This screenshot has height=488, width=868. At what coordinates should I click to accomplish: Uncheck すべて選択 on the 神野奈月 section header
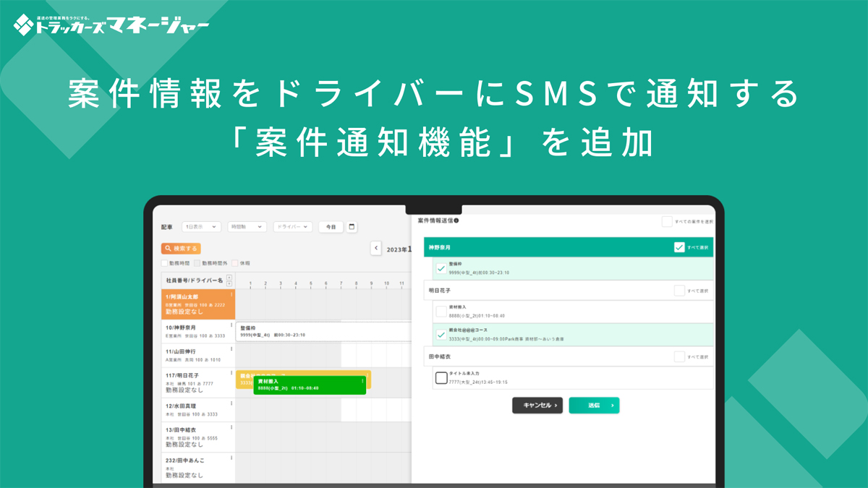tap(678, 247)
